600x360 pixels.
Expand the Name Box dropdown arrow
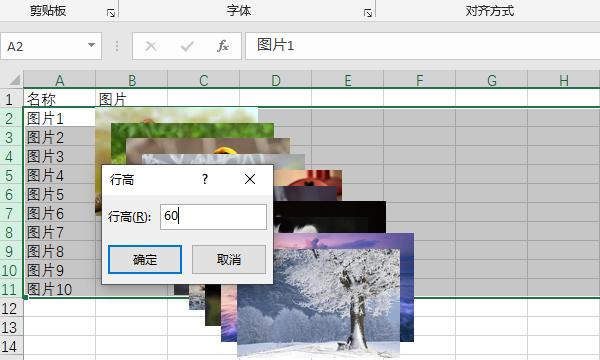tap(91, 46)
